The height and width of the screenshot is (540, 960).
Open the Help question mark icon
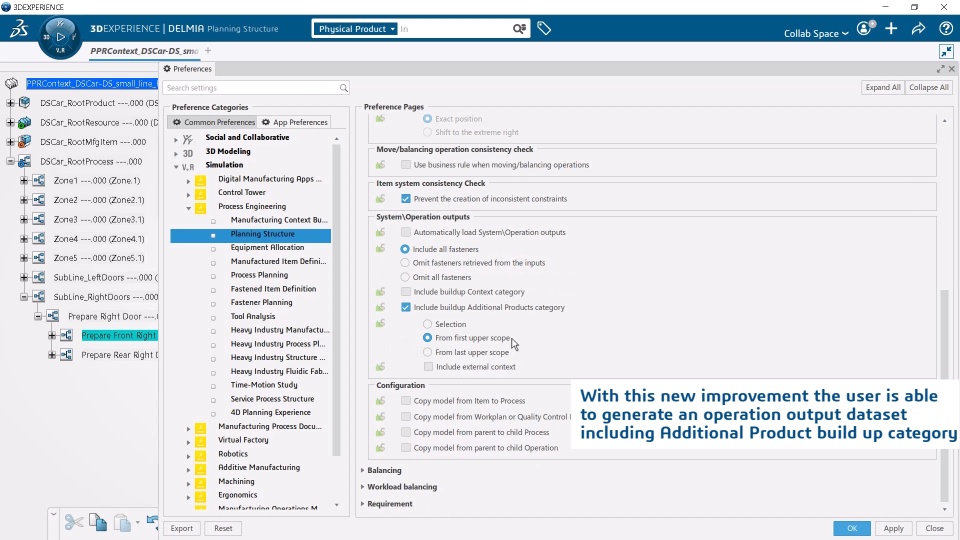[946, 28]
